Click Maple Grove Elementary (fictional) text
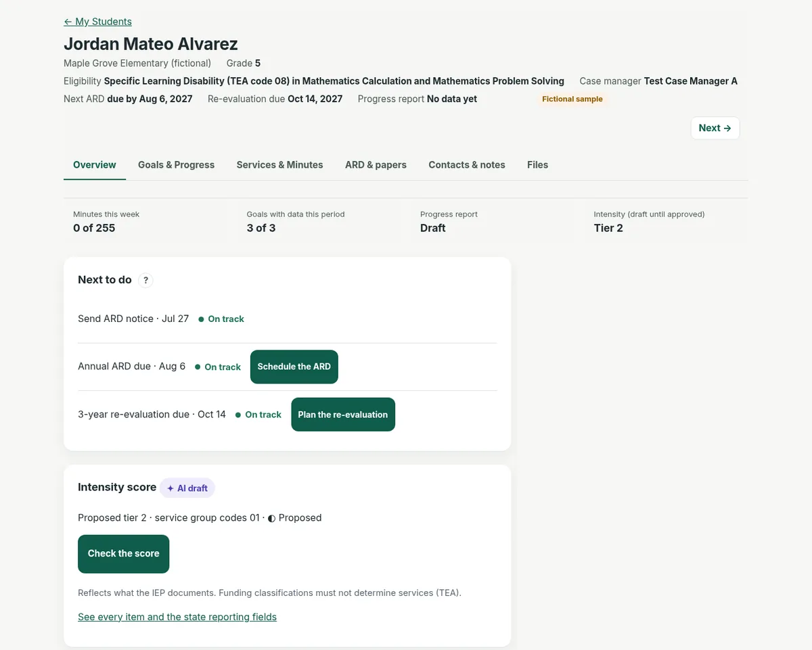812x650 pixels. [x=137, y=63]
